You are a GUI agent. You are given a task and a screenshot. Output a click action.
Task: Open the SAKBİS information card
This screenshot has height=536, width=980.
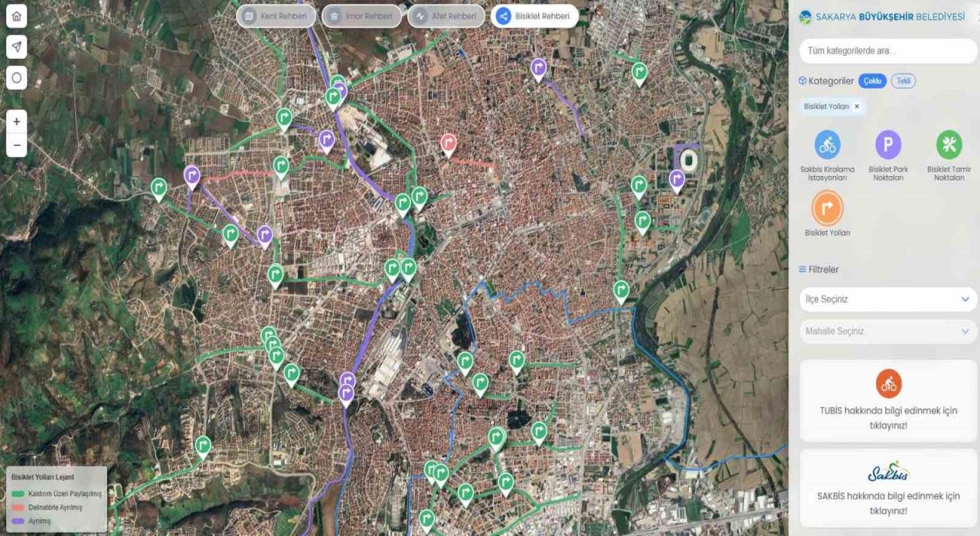[888, 488]
